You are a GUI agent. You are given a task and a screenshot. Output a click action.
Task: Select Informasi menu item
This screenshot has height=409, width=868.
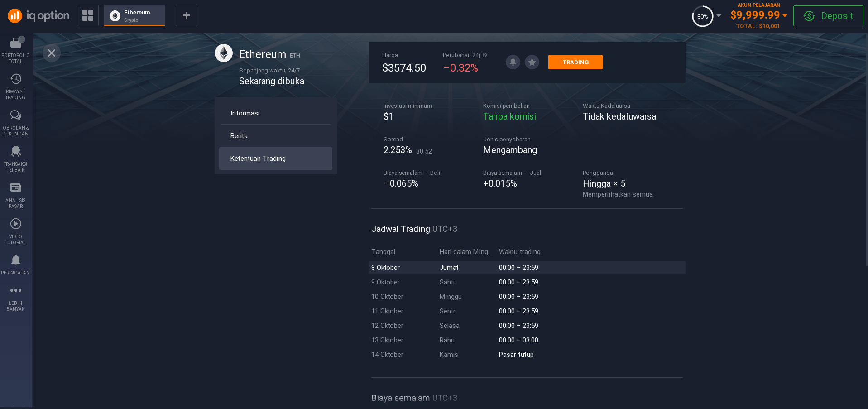(x=276, y=113)
